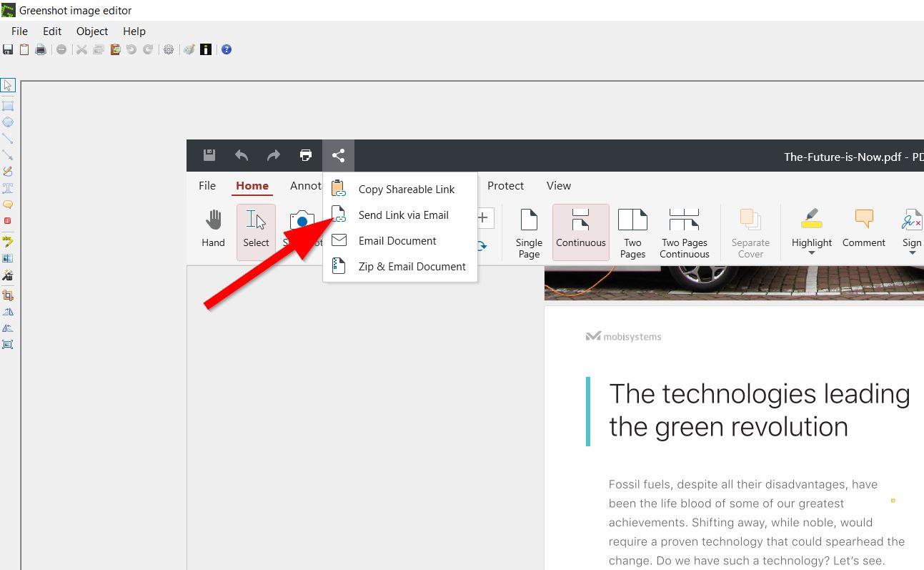The height and width of the screenshot is (570, 924).
Task: Open the Highlight dropdown arrow
Action: pos(811,252)
